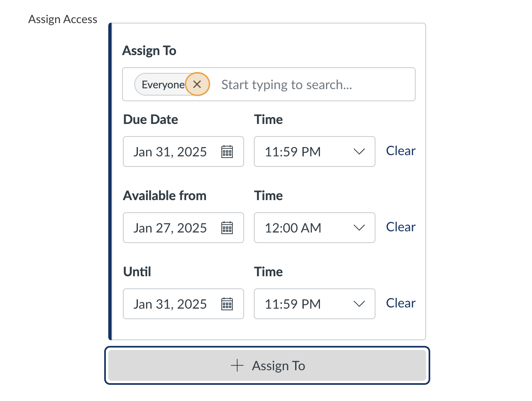Click the Due Date field showing Jan 31, 2025
Viewport: 532px width, 401px height.
pos(170,151)
